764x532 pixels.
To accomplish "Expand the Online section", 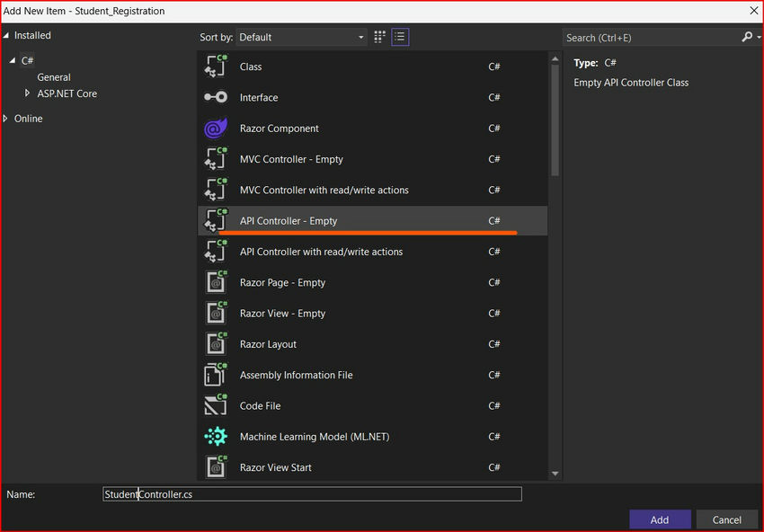I will pos(7,118).
